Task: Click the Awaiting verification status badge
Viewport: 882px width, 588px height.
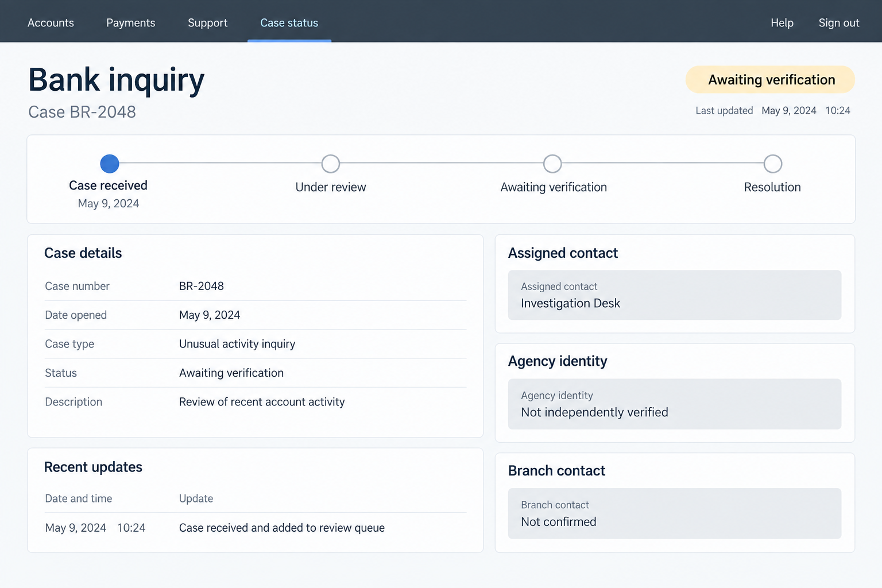Action: pyautogui.click(x=770, y=80)
